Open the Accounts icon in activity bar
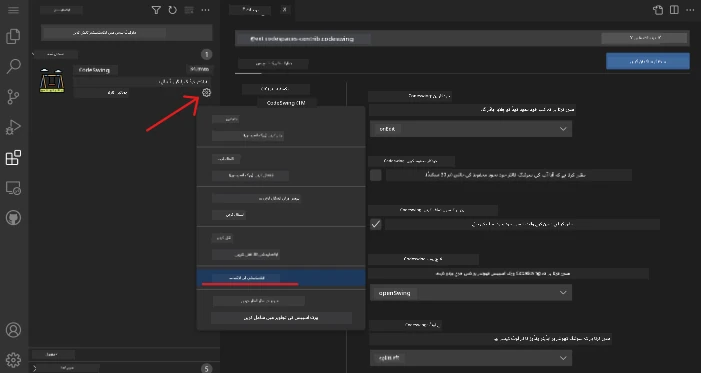701x373 pixels. [x=13, y=330]
